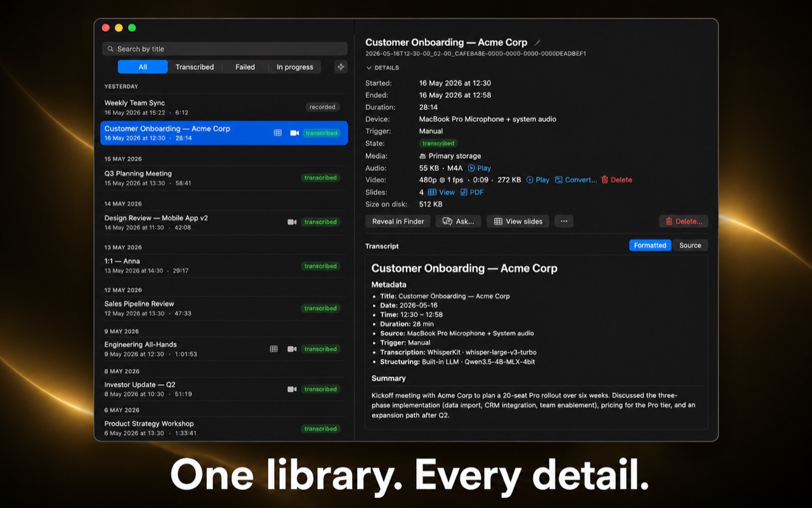Image resolution: width=812 pixels, height=508 pixels.
Task: Click the transcribed badge on Q3 Planning Meeting
Action: pyautogui.click(x=320, y=178)
